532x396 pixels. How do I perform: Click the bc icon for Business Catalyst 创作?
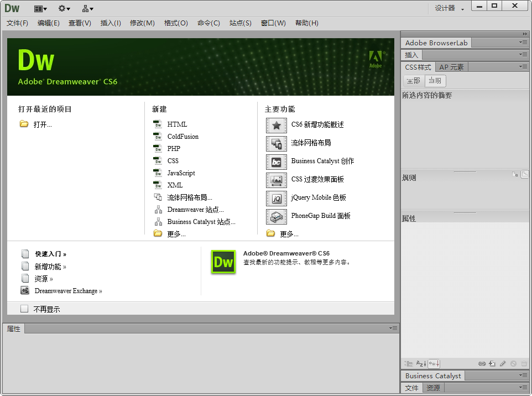coord(276,162)
